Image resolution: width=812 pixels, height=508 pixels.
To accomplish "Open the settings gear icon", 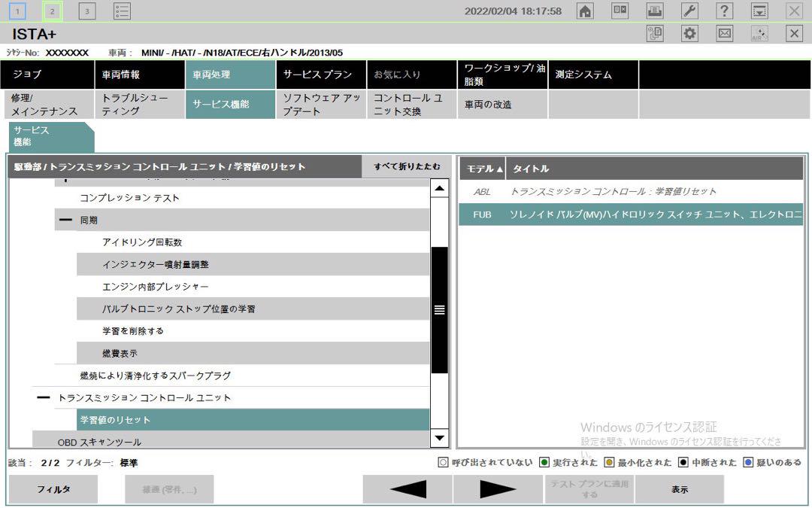I will [x=689, y=34].
